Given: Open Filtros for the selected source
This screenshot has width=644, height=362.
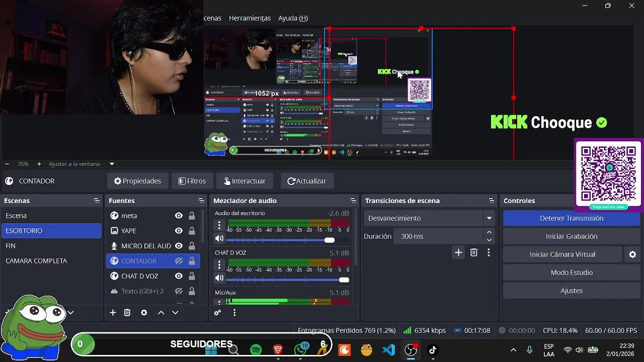Looking at the screenshot, I should point(192,181).
